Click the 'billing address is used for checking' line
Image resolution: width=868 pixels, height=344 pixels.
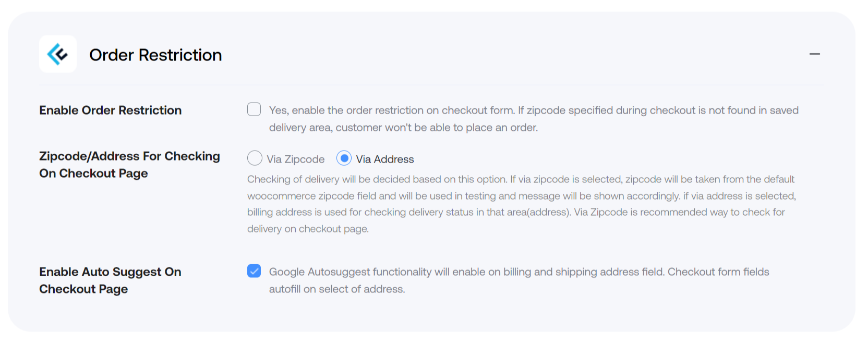pos(516,212)
